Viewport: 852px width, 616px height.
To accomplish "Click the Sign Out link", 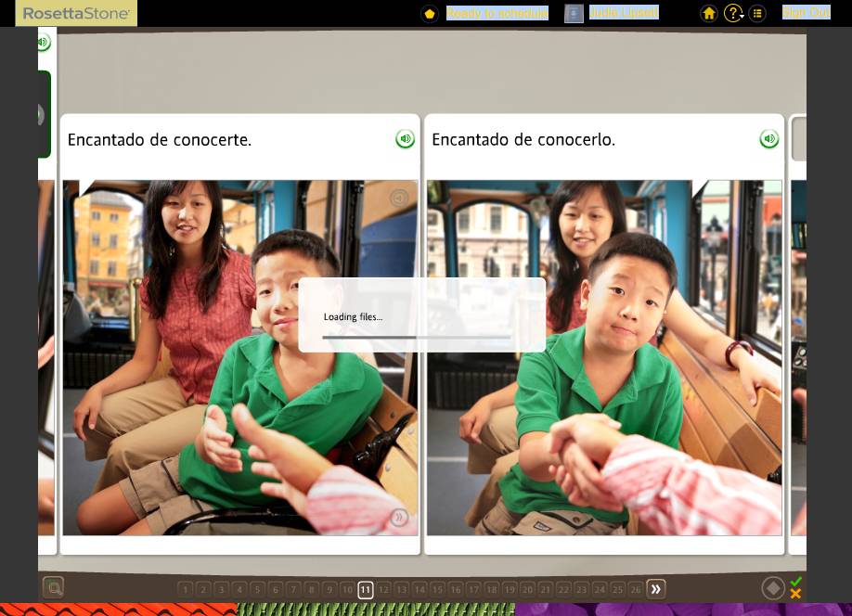I will pos(807,12).
